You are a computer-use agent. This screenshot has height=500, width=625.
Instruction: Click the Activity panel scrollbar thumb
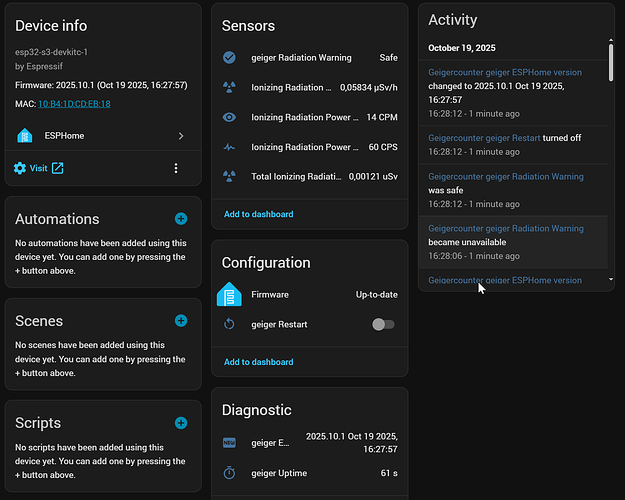click(611, 63)
